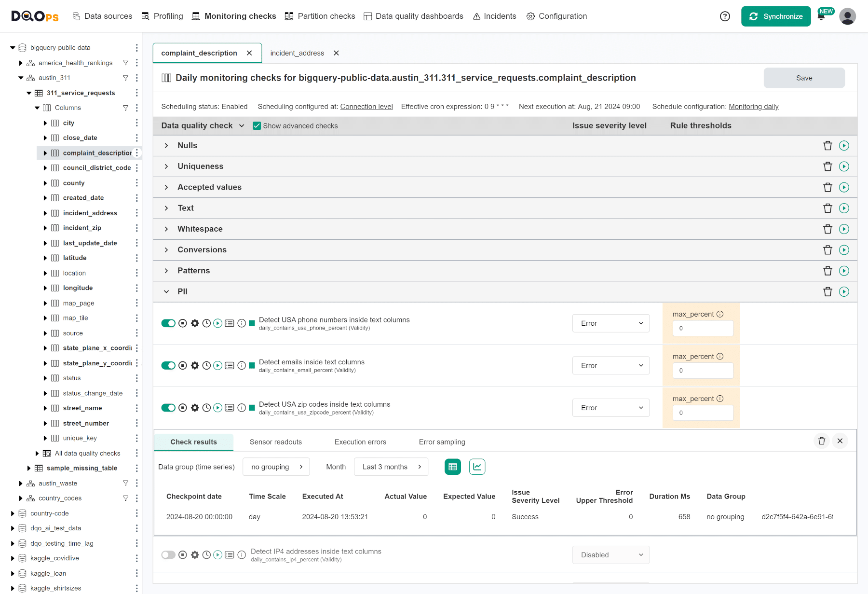This screenshot has width=868, height=594.
Task: Toggle off the USA zip codes check
Action: (x=168, y=408)
